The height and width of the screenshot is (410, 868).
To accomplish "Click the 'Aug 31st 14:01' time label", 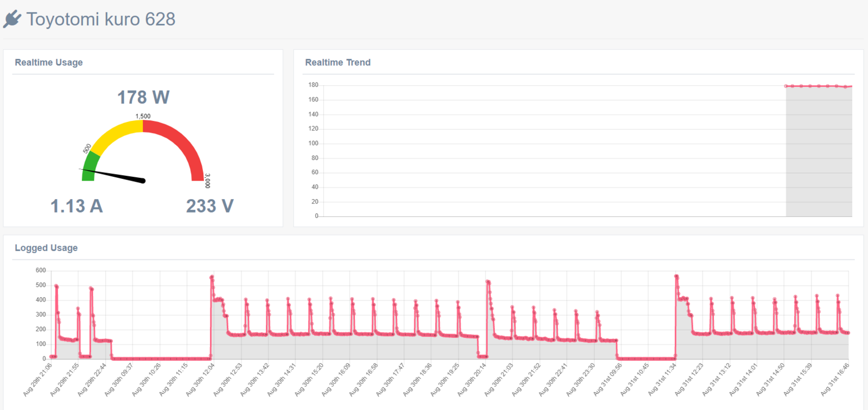I will point(743,380).
